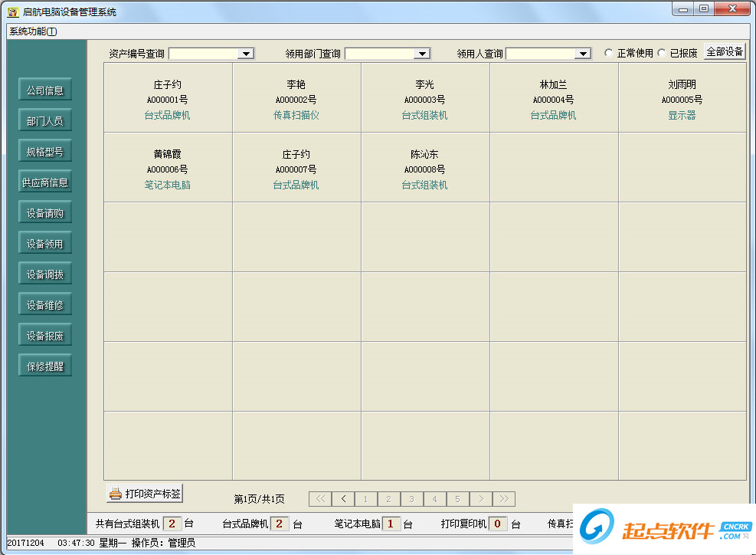Go to page 2 in pager
This screenshot has height=555, width=756.
click(389, 499)
